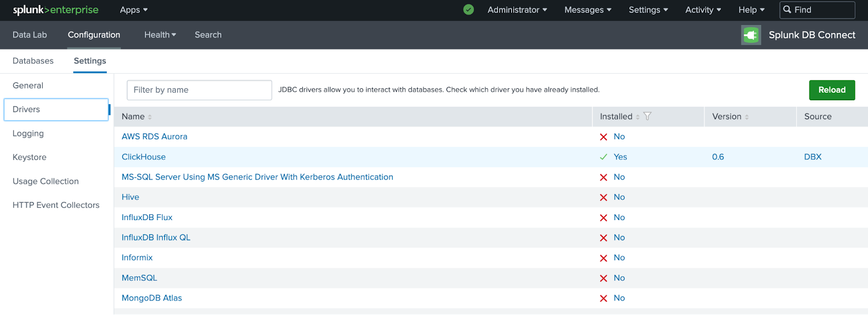The image size is (868, 315).
Task: Click the sort arrows beside Version column
Action: click(747, 117)
